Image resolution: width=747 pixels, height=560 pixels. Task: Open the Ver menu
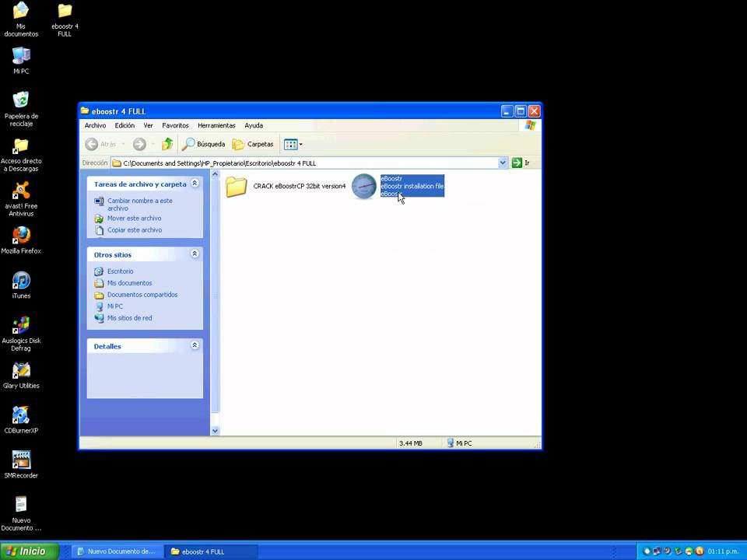tap(148, 125)
